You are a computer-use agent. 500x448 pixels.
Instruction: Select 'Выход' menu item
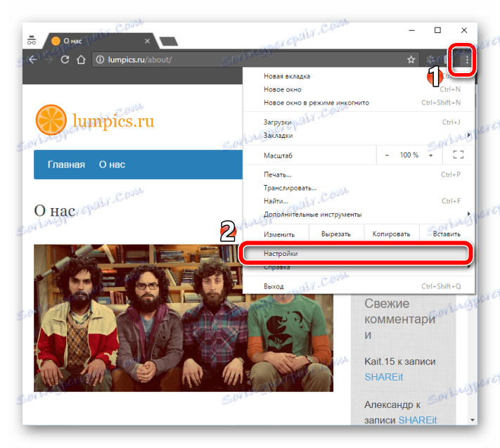point(359,286)
